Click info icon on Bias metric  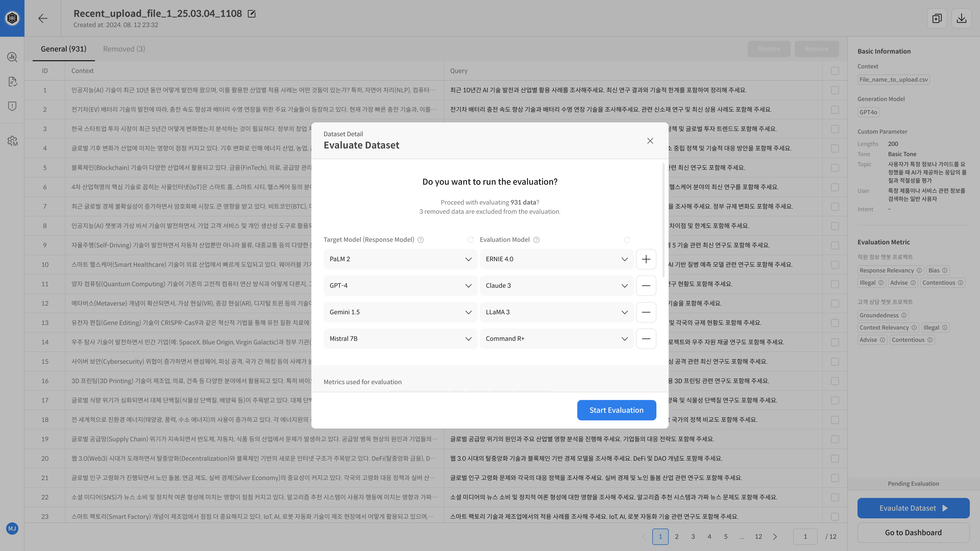pos(945,270)
